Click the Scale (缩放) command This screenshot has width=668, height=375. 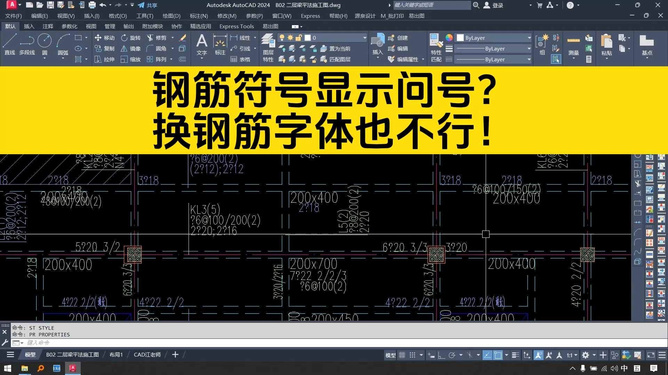[130, 59]
